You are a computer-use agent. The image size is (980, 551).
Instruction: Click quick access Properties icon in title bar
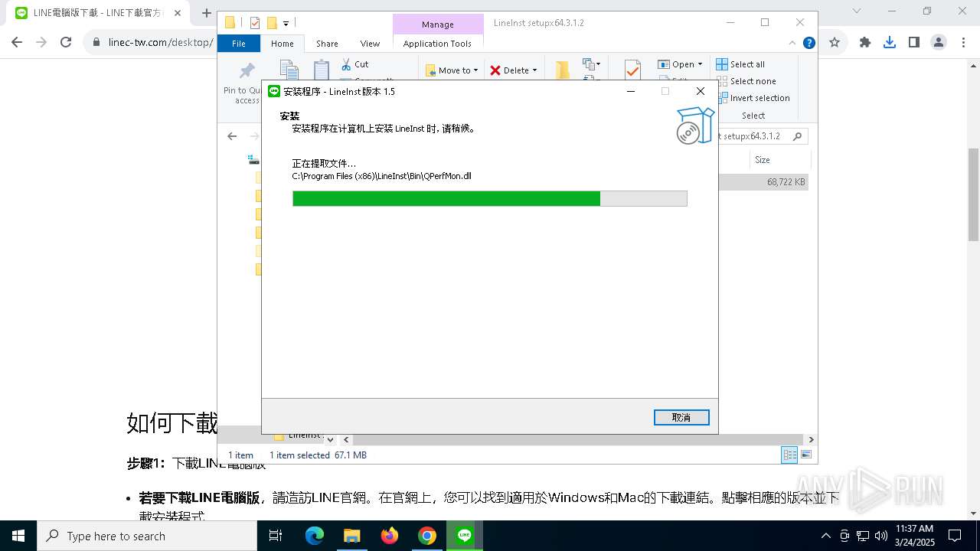pos(255,23)
